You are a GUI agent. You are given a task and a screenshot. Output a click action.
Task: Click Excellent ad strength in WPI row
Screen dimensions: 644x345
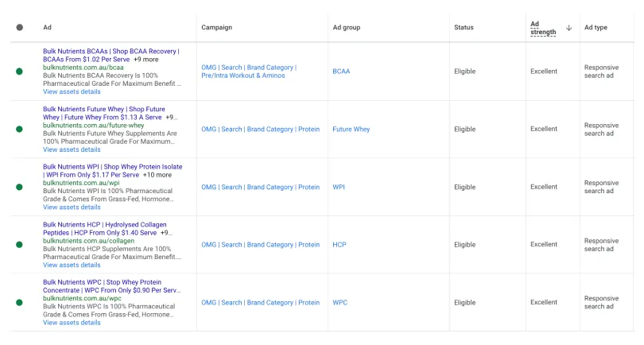[544, 187]
